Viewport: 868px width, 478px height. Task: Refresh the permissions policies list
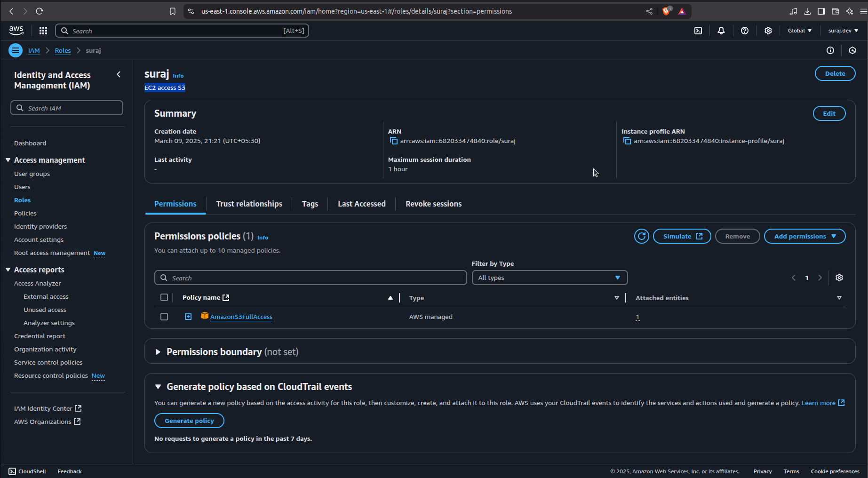point(642,236)
